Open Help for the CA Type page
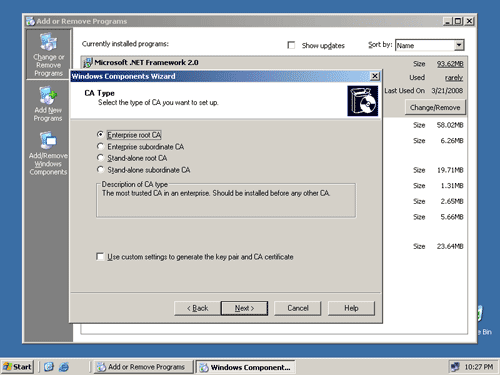This screenshot has width=500, height=375. [351, 308]
